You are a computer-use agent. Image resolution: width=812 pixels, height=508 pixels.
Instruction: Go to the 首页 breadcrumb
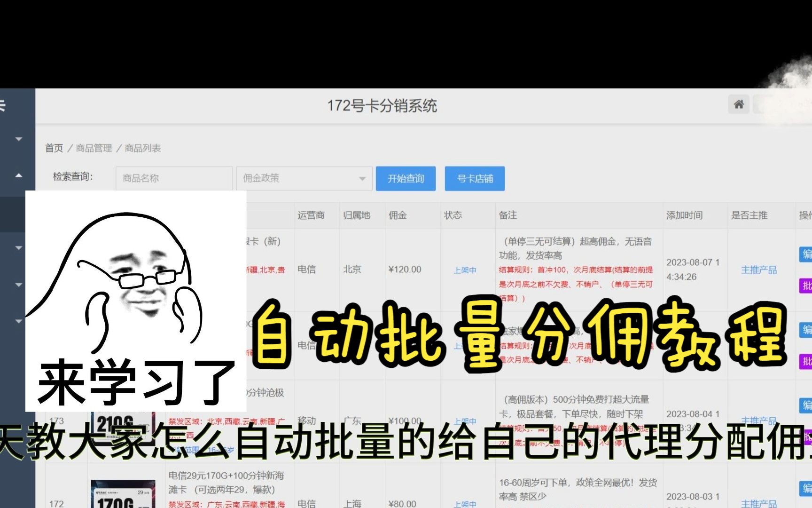(x=54, y=148)
